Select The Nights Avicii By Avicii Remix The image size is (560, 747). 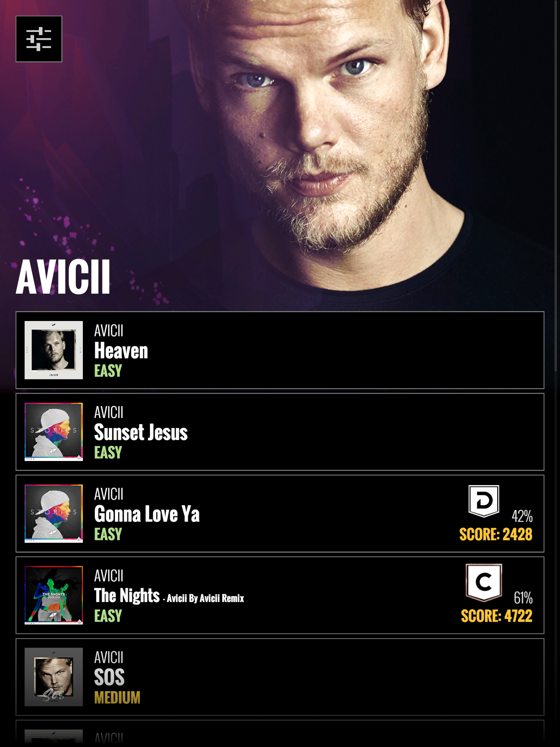point(169,596)
